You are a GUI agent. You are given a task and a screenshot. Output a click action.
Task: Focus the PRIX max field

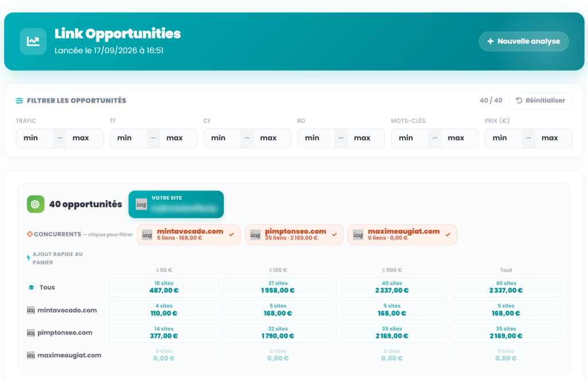(554, 138)
